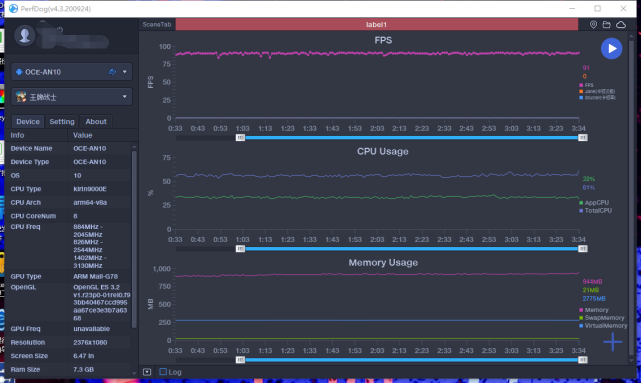The height and width of the screenshot is (383, 641).
Task: Toggle VirtualMemory series in memory legend
Action: pyautogui.click(x=603, y=326)
